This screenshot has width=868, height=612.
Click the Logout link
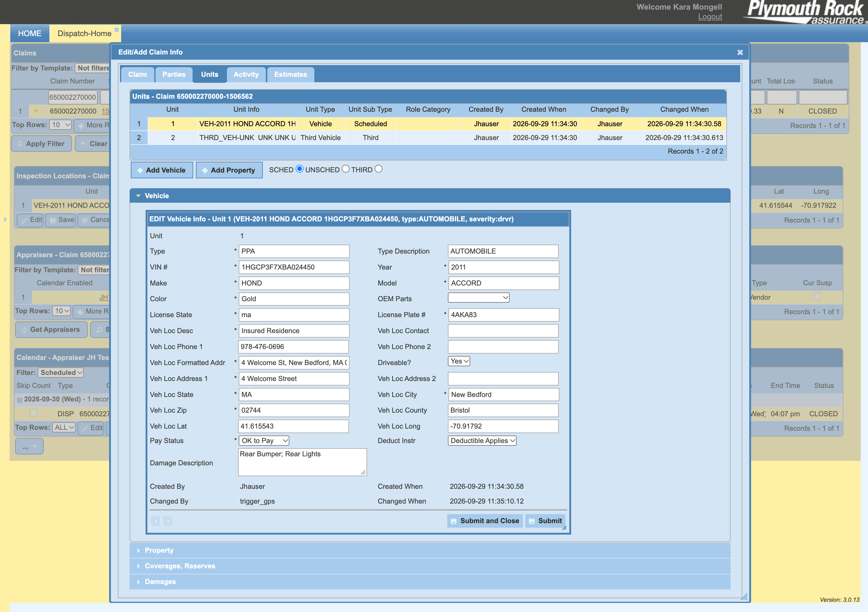pyautogui.click(x=710, y=17)
